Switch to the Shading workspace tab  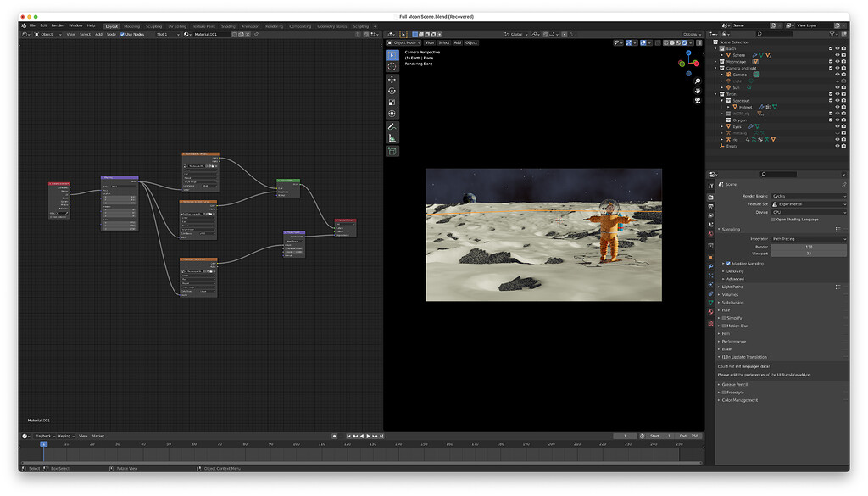coord(228,26)
